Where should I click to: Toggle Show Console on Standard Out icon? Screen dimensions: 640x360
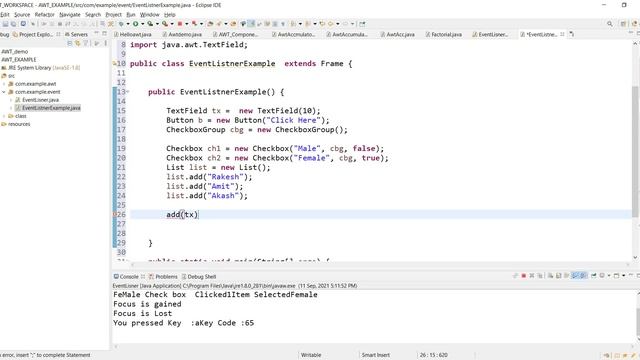[x=575, y=276]
